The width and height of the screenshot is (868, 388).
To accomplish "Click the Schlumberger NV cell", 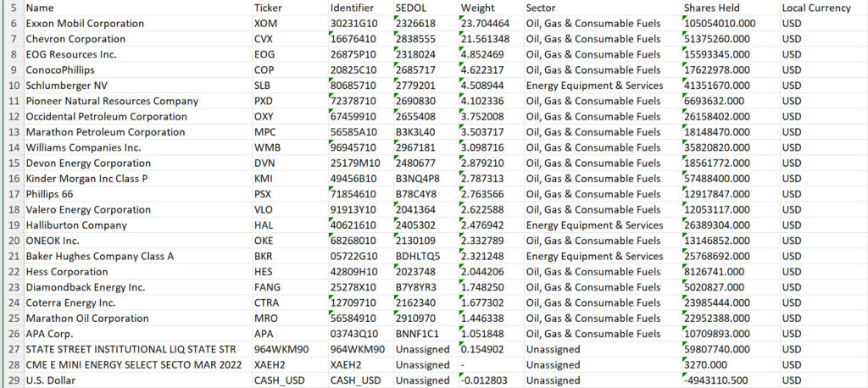I will click(137, 86).
